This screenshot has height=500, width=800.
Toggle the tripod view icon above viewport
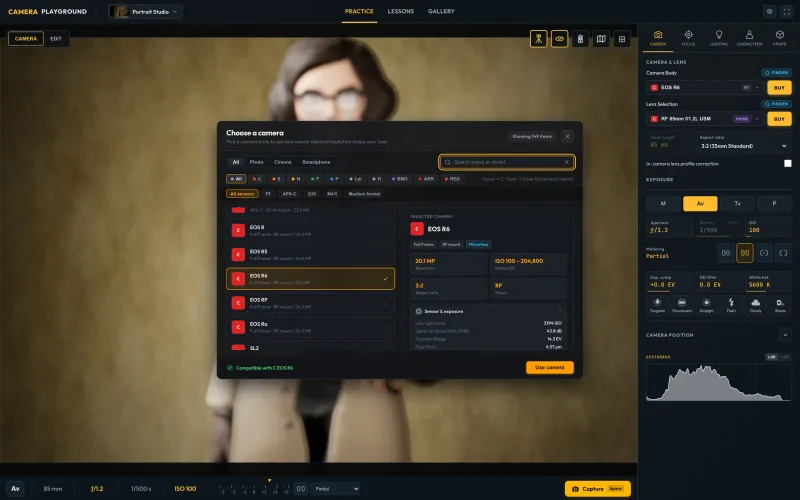pyautogui.click(x=538, y=39)
